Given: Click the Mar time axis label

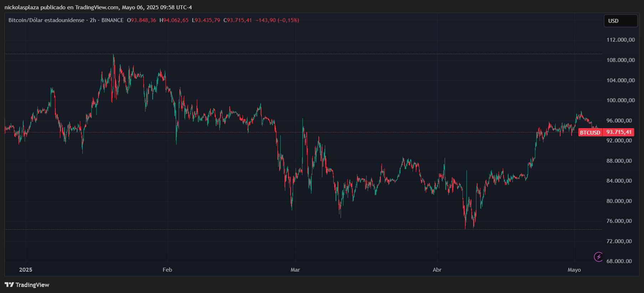Looking at the screenshot, I should (x=295, y=270).
